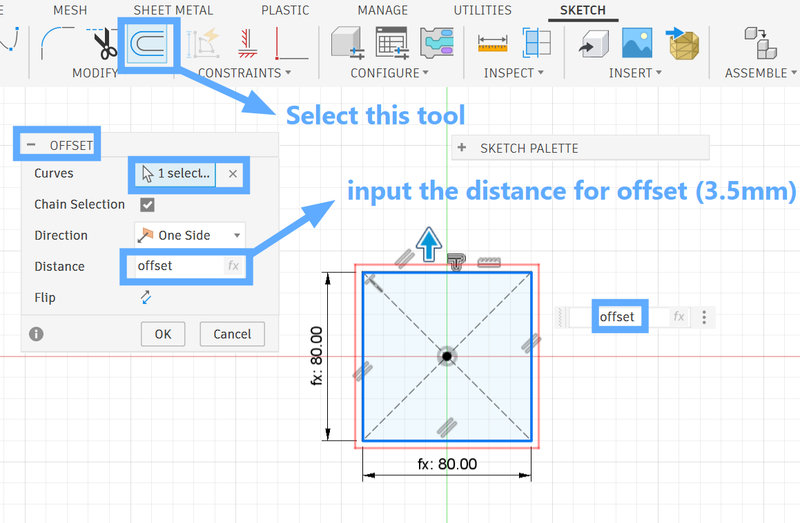Open the MODIFY panel menu

tap(95, 73)
